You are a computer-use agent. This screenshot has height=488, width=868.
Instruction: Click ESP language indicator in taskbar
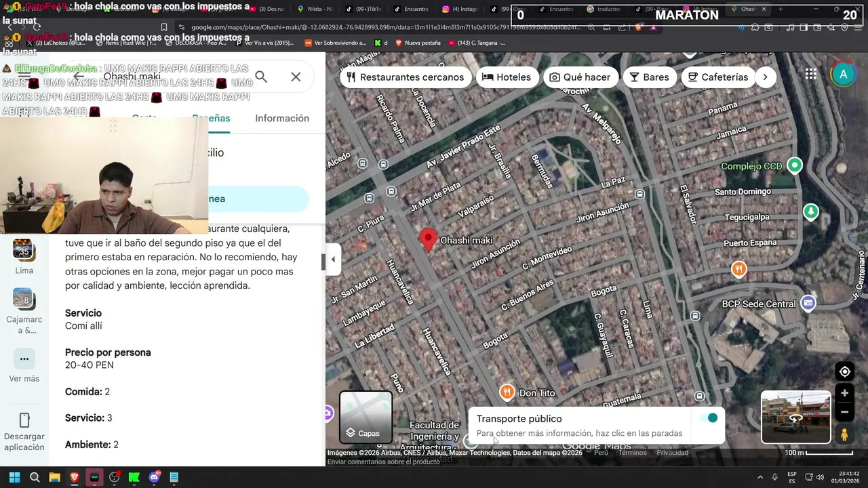(x=792, y=477)
